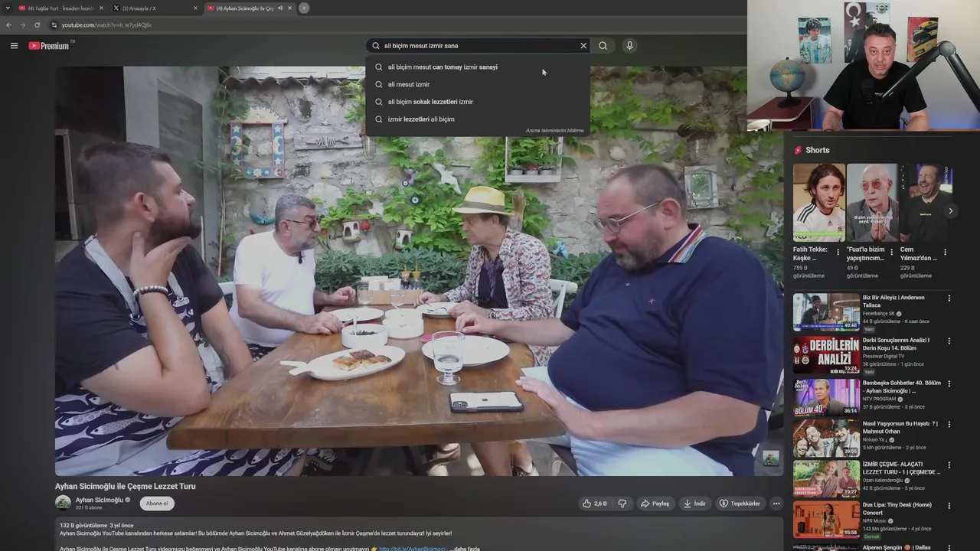Open options for Cem Yılmaz Short
Screen dimensions: 980x551
pos(945,252)
